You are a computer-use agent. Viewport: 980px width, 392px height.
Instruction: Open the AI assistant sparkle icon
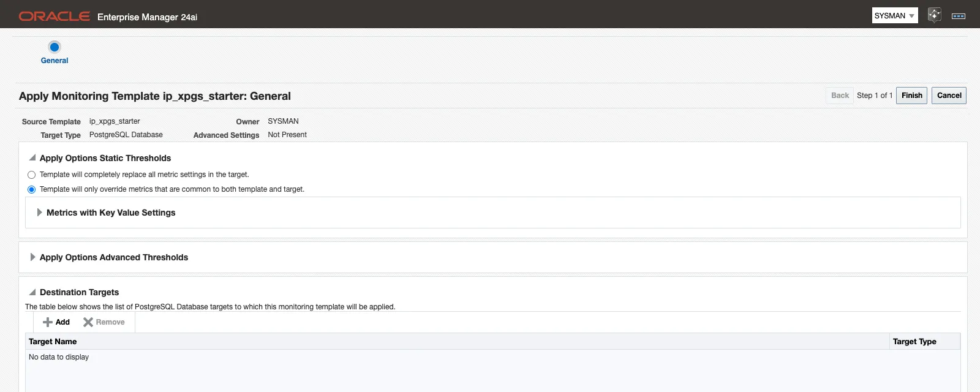pyautogui.click(x=934, y=15)
